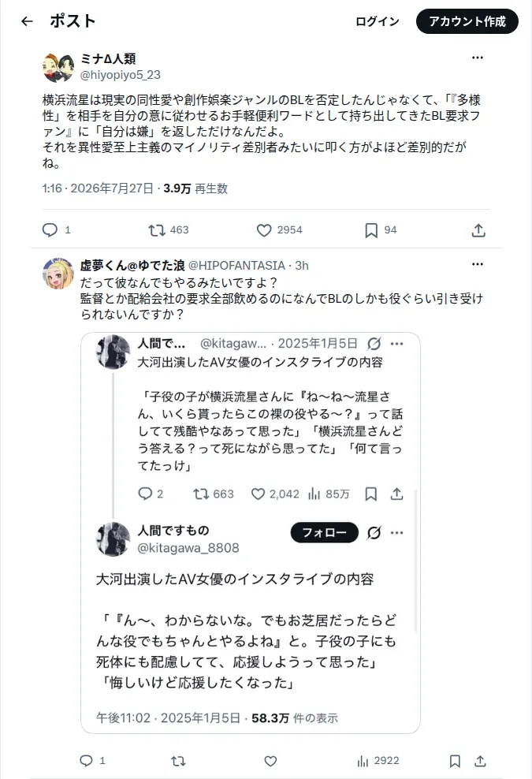Click the scrollbar inside the embedded post screenshot

[416, 561]
